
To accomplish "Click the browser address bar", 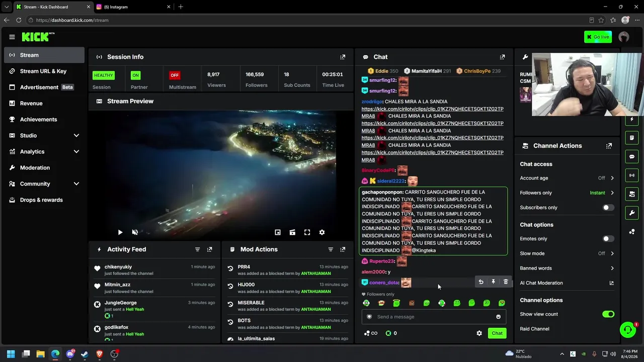I will (307, 20).
